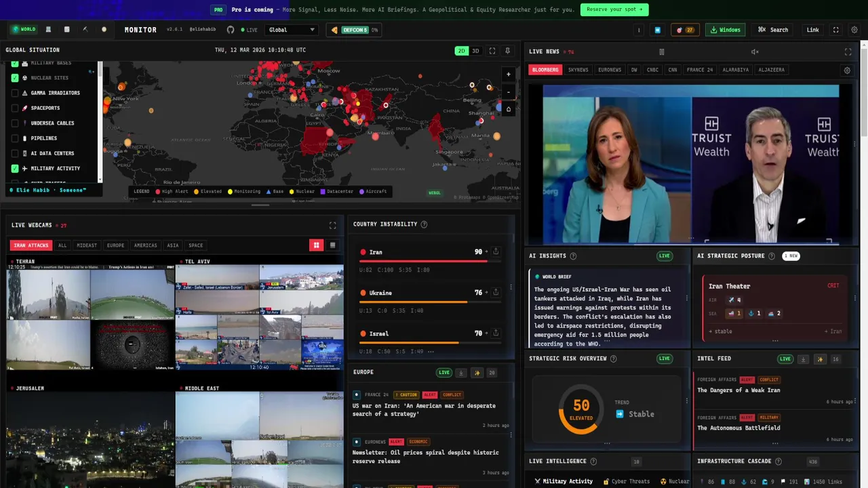Click the Ukraine orange instability bar
Screen dimensions: 868x488
430,302
